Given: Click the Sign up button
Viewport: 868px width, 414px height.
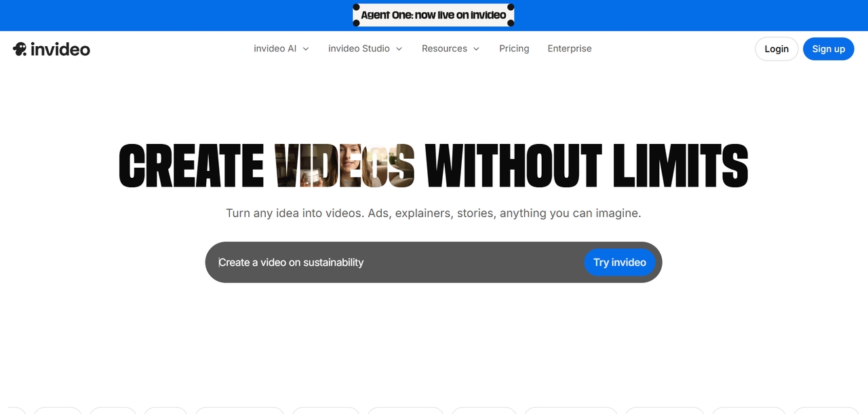Looking at the screenshot, I should (829, 49).
